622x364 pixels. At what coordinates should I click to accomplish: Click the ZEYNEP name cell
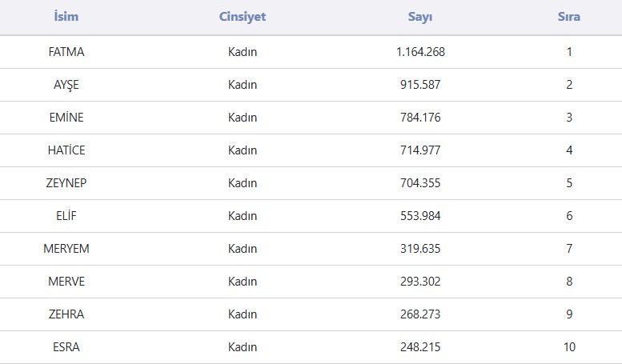pos(66,183)
